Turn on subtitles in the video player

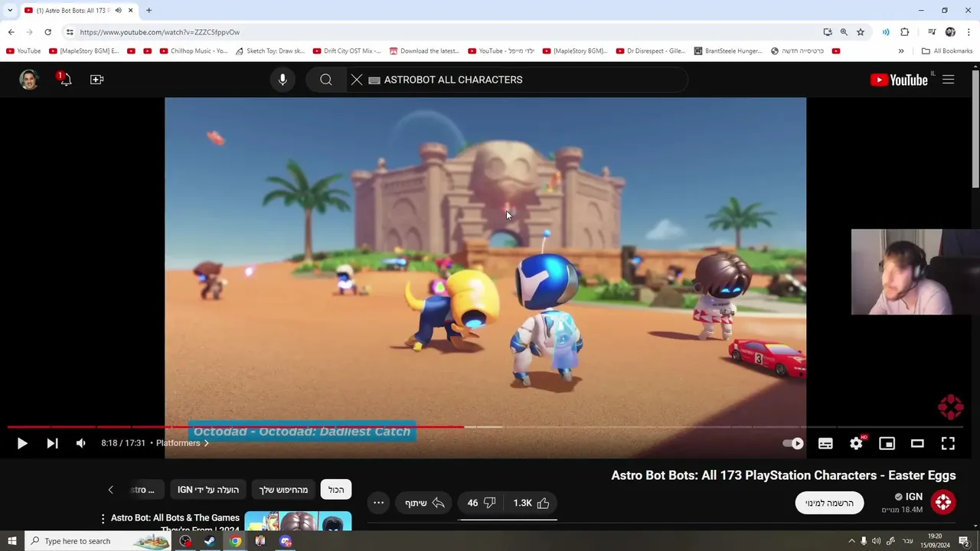825,443
